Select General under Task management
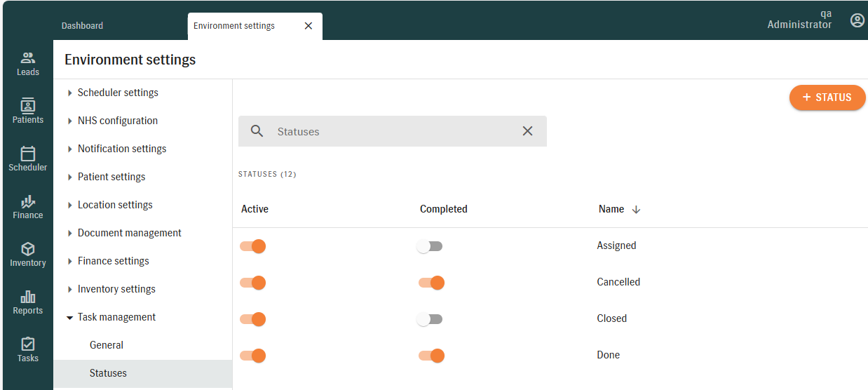The width and height of the screenshot is (868, 390). point(107,345)
